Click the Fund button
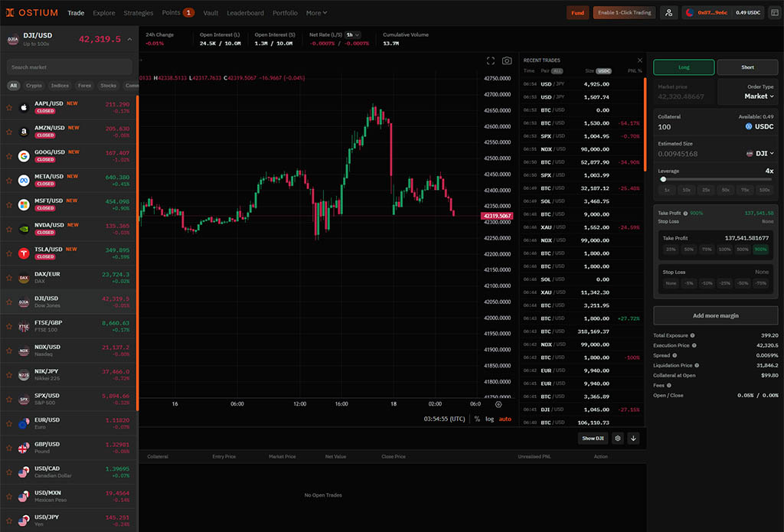 [577, 12]
